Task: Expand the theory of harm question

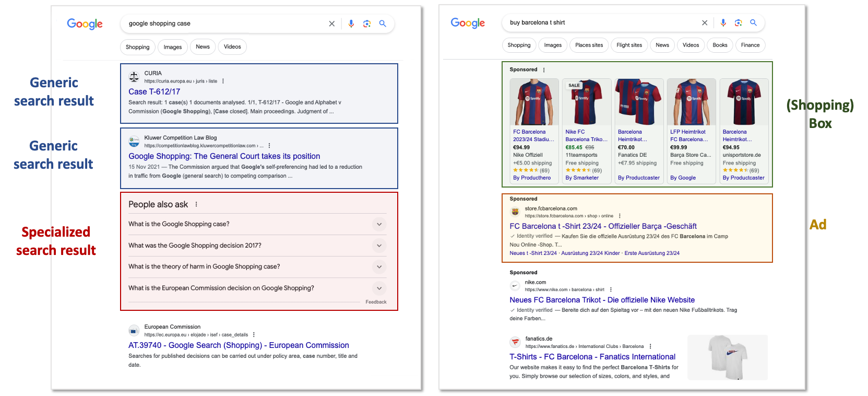Action: [x=379, y=267]
